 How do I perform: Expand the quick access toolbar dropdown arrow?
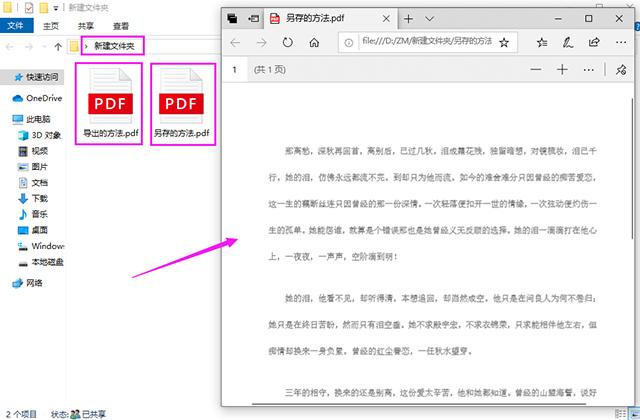(56, 8)
